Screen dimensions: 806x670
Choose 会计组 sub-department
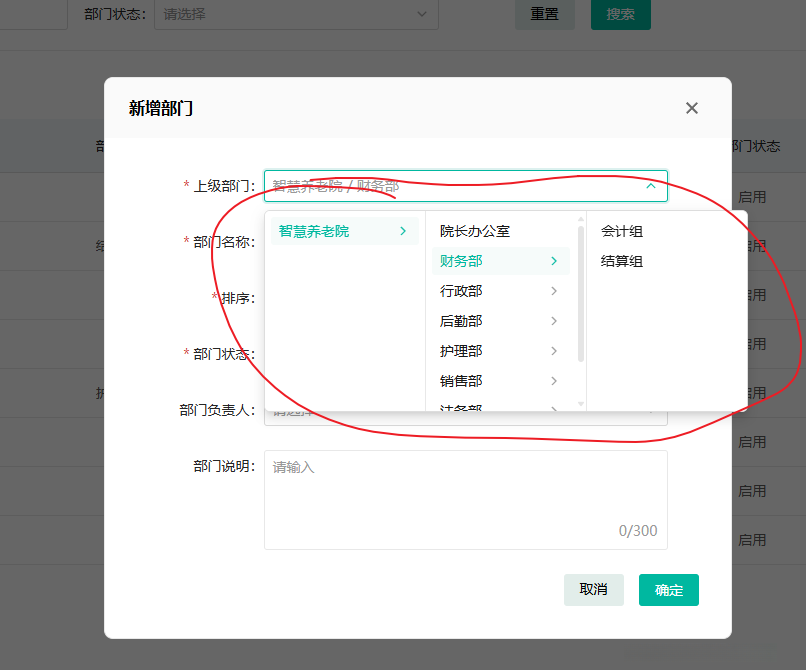(x=622, y=231)
